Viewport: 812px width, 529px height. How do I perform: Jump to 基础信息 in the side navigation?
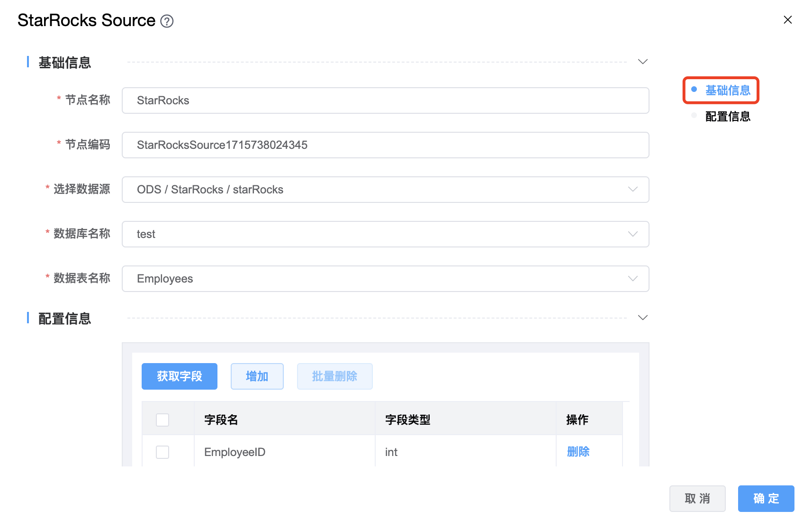coord(727,91)
